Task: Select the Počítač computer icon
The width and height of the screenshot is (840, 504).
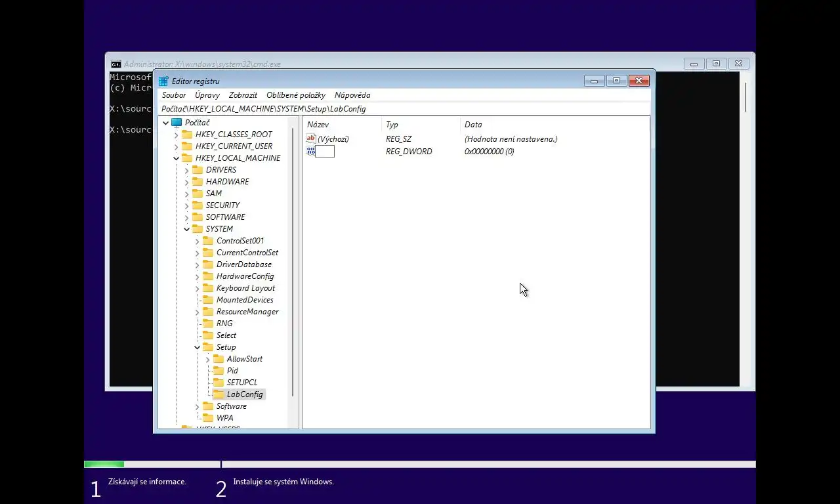Action: pyautogui.click(x=177, y=123)
